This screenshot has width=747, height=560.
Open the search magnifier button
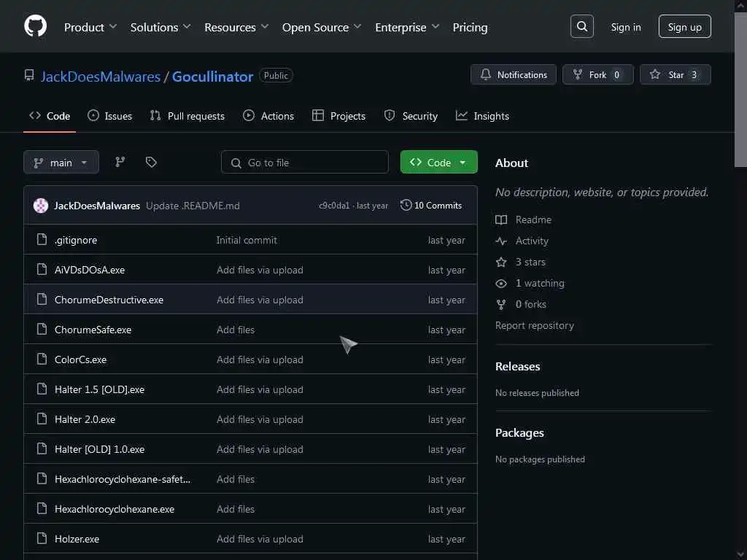click(x=581, y=27)
